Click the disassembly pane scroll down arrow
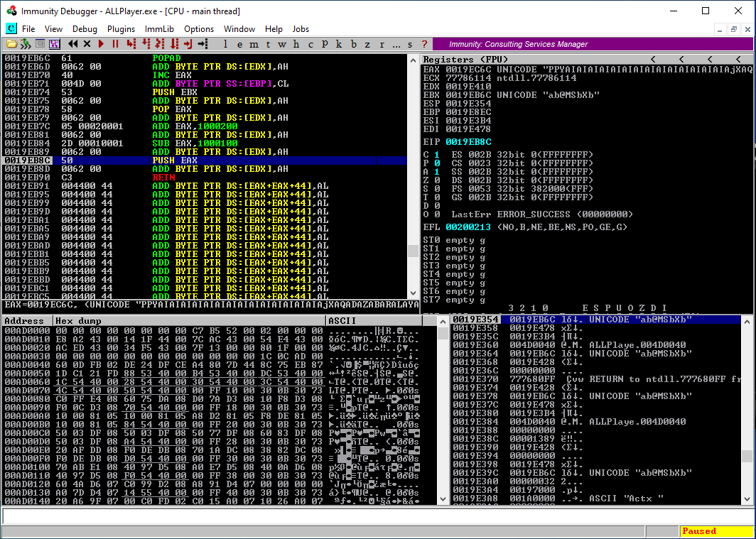The width and height of the screenshot is (756, 539). coord(413,293)
